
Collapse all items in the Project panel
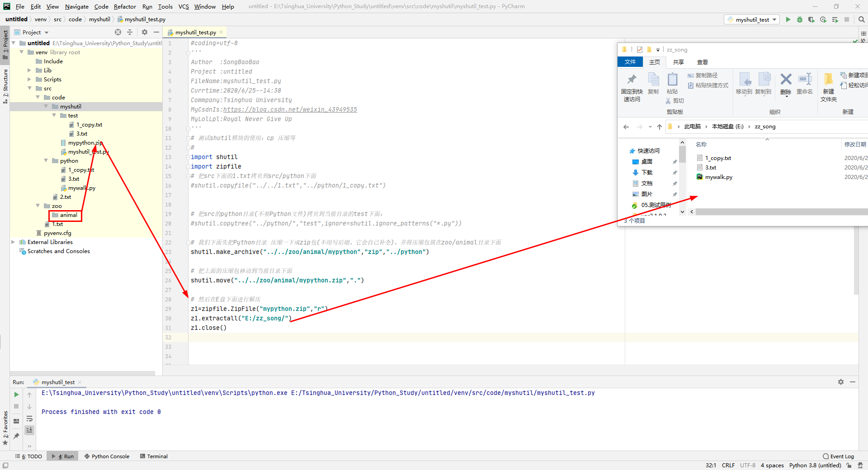[130, 32]
